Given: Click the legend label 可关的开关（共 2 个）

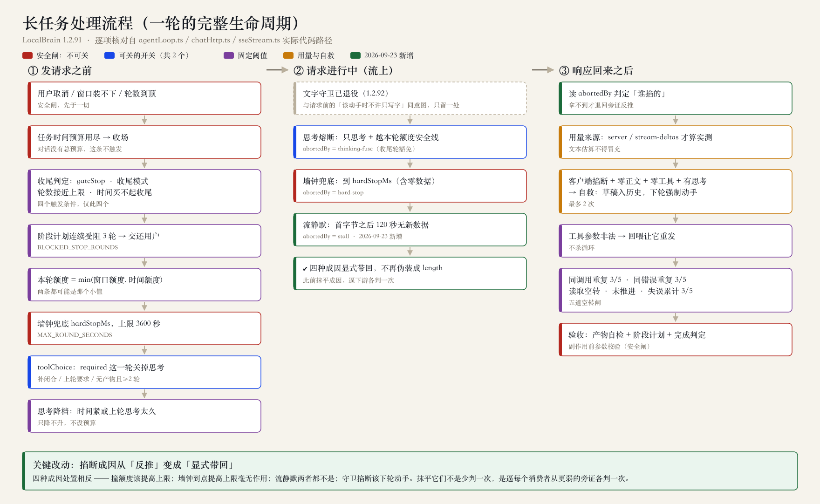Looking at the screenshot, I should click(x=154, y=55).
